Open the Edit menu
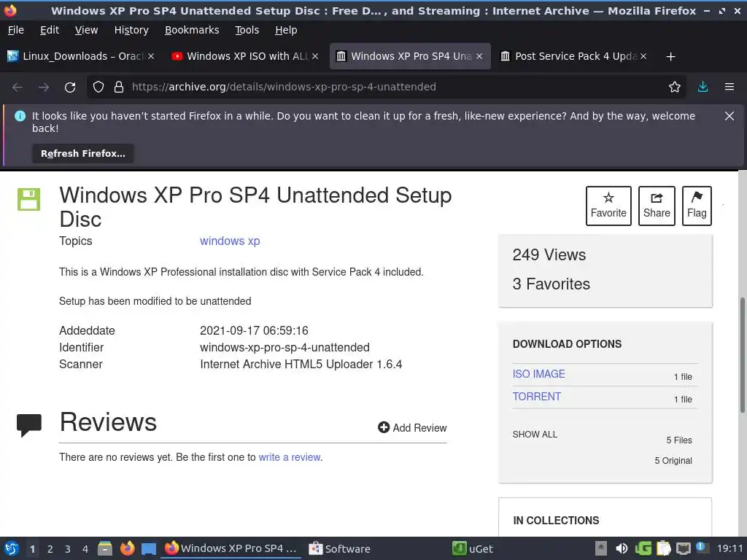The width and height of the screenshot is (747, 560). pyautogui.click(x=50, y=30)
